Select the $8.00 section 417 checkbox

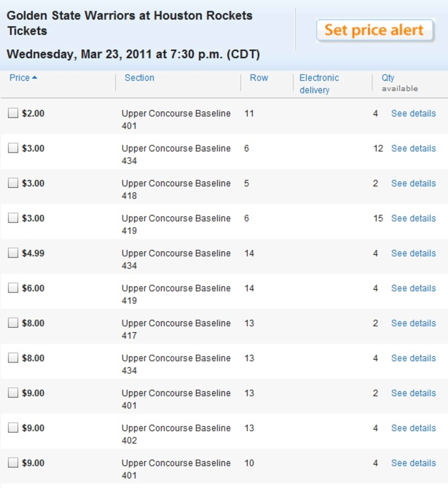pyautogui.click(x=13, y=323)
